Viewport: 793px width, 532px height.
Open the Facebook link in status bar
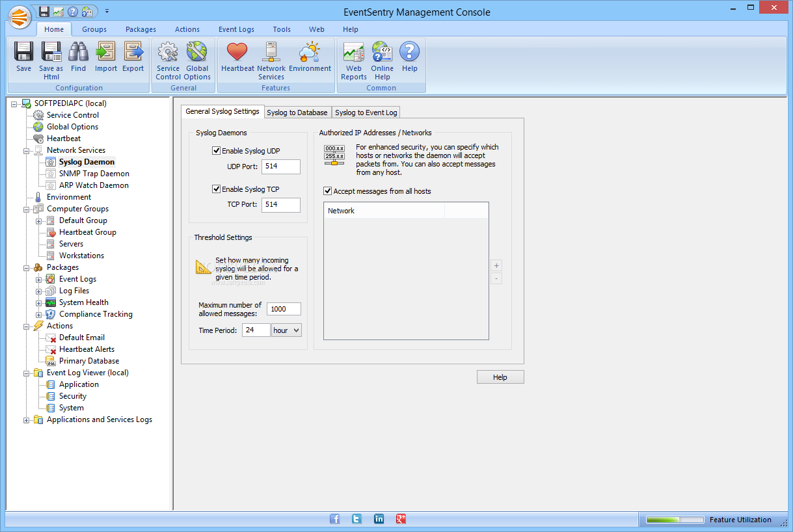pos(334,519)
